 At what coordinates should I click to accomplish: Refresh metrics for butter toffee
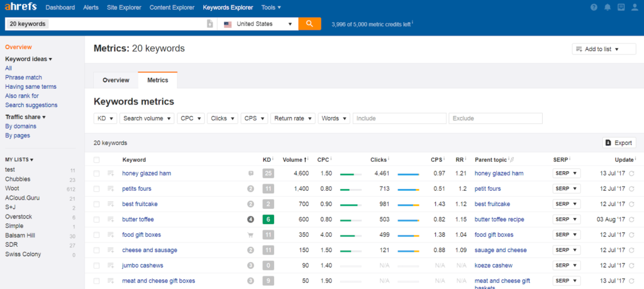click(x=631, y=220)
